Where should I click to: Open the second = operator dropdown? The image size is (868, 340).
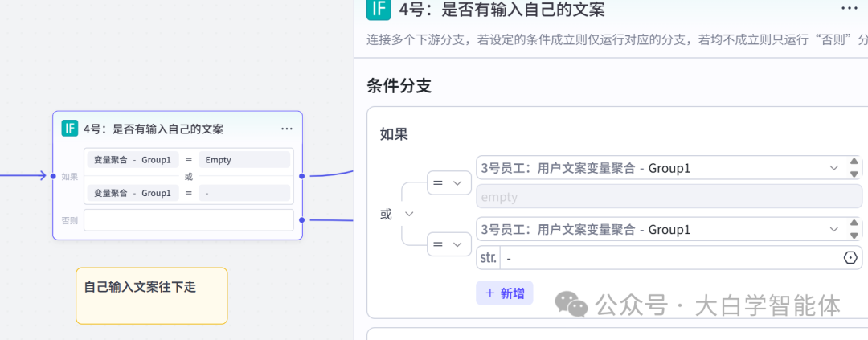[x=449, y=244]
